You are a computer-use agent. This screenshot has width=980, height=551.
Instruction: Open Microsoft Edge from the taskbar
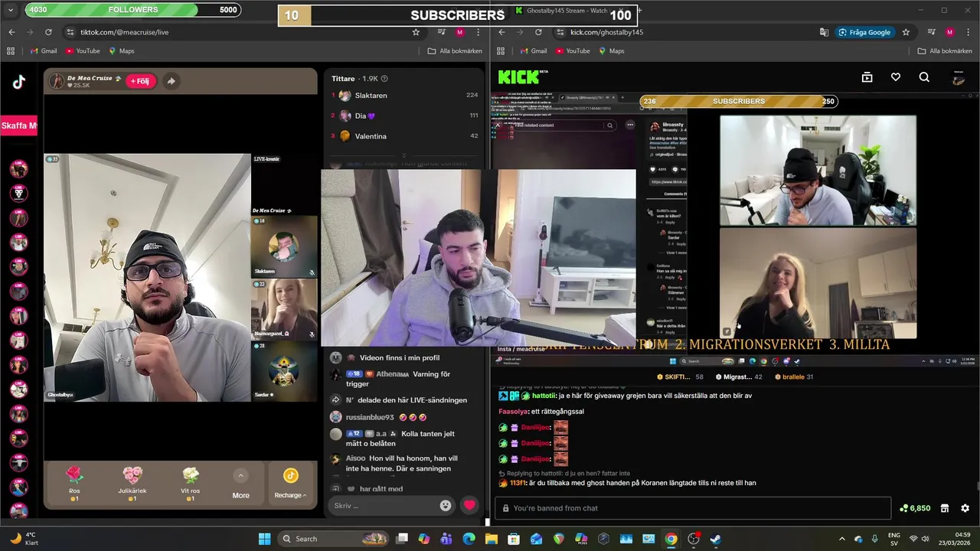click(x=469, y=539)
